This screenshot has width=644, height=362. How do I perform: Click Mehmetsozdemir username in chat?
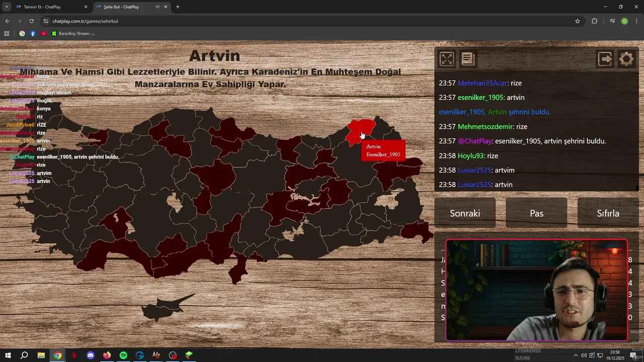[485, 127]
